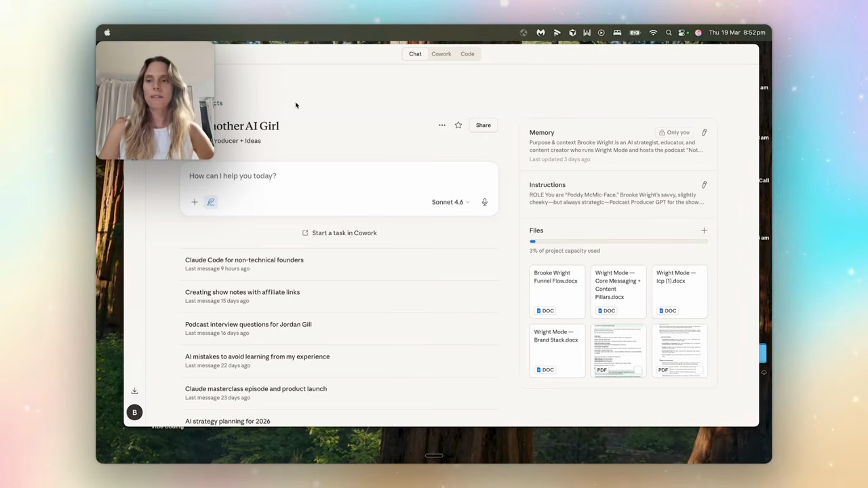Open the Apple menu
Image resolution: width=868 pixels, height=488 pixels.
click(x=107, y=33)
